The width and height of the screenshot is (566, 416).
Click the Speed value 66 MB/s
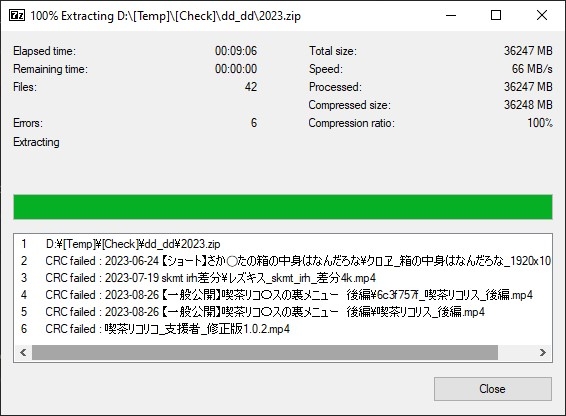532,69
